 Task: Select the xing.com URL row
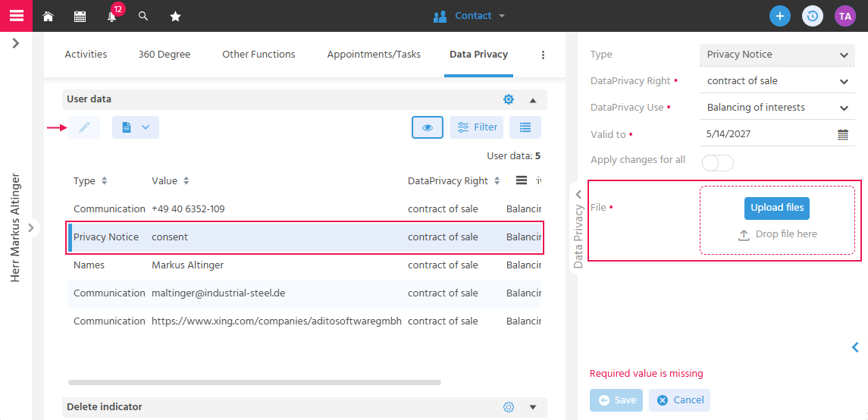pyautogui.click(x=305, y=321)
